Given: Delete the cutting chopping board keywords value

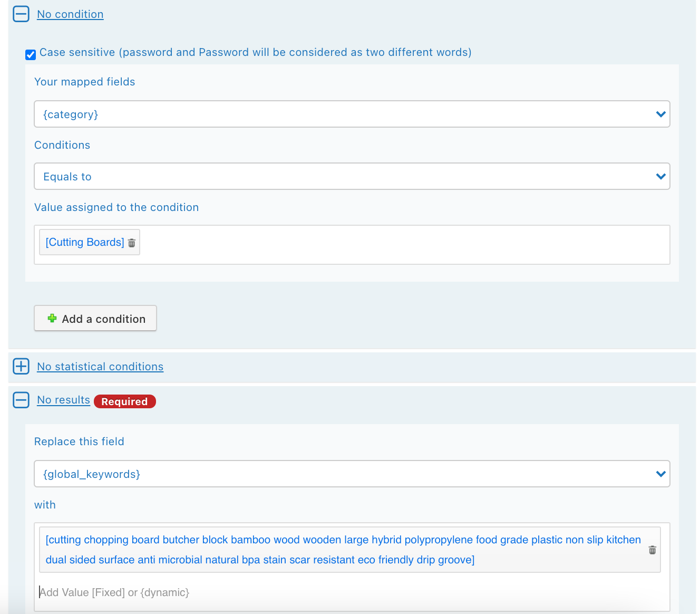Looking at the screenshot, I should point(652,550).
